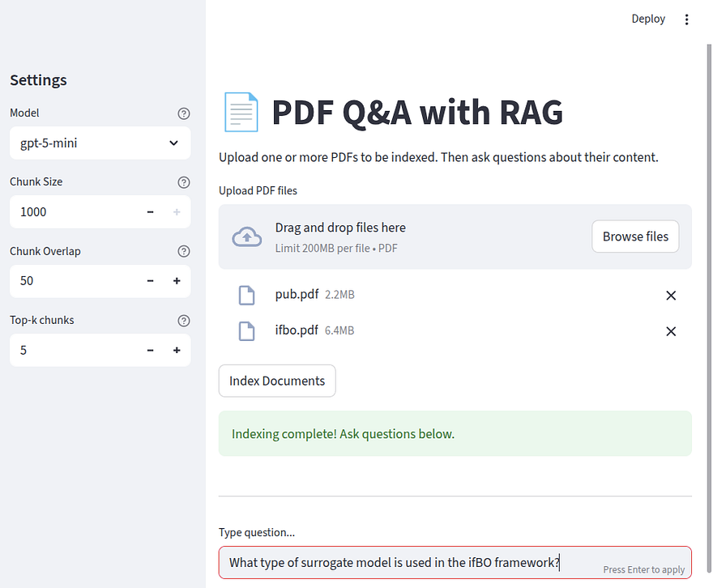Click the cloud upload icon in drop zone
The width and height of the screenshot is (713, 588).
pyautogui.click(x=247, y=236)
